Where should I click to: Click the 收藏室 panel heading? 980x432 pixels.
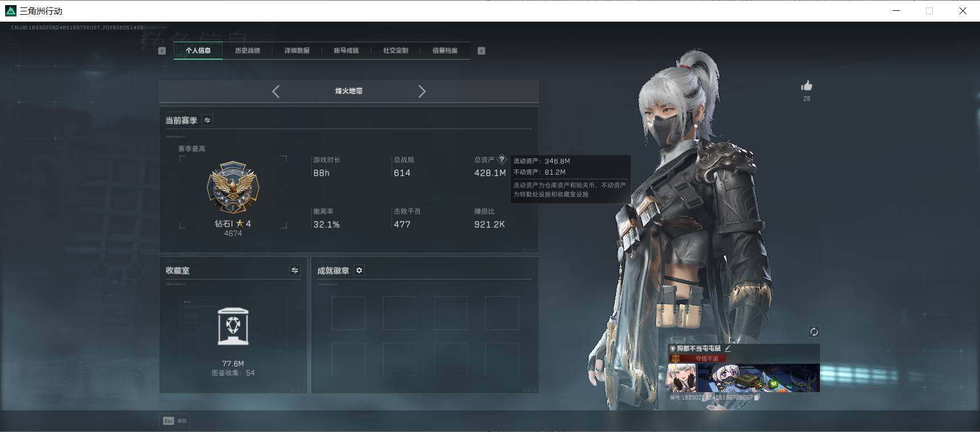pos(177,270)
